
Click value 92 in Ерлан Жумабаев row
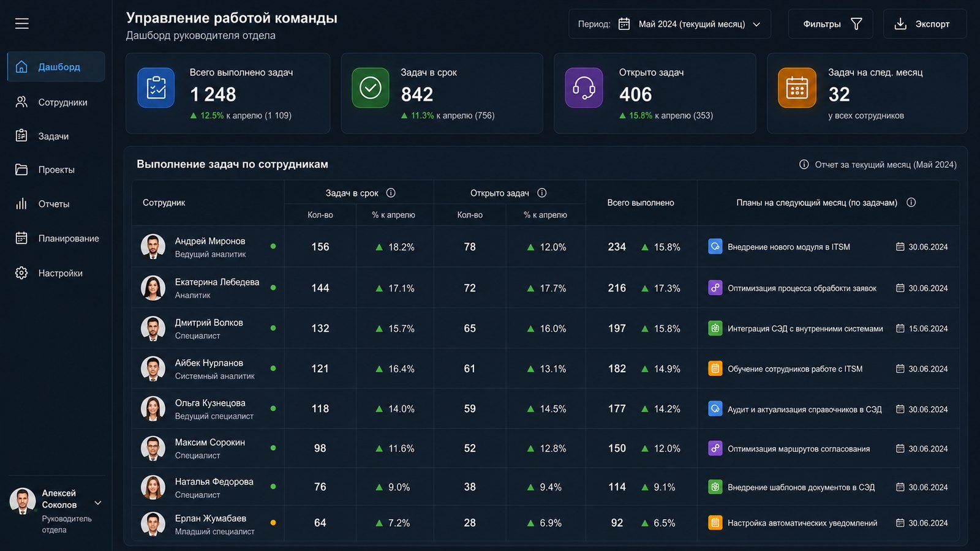click(617, 523)
